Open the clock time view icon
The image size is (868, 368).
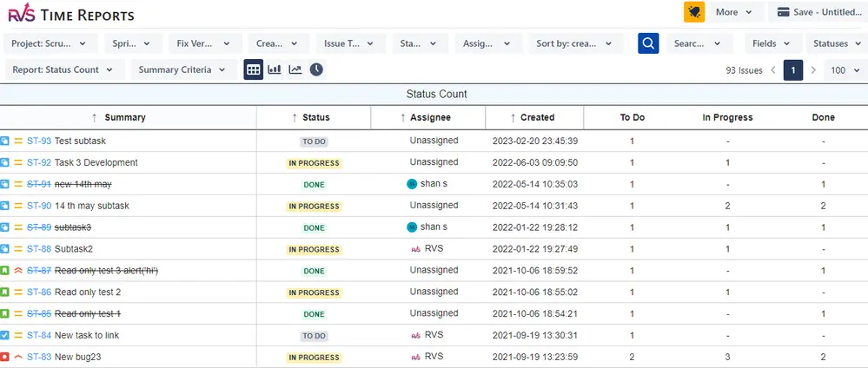(316, 69)
